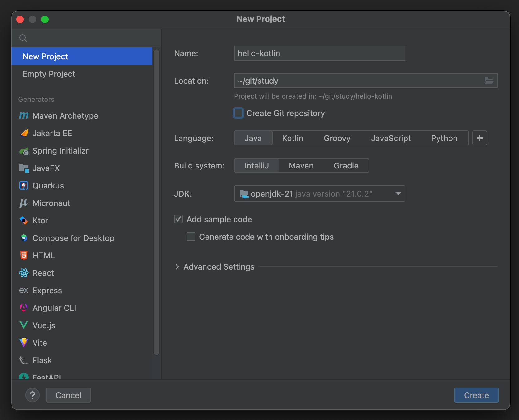The height and width of the screenshot is (420, 519).
Task: Click the generator list scrollbar
Action: point(157,202)
